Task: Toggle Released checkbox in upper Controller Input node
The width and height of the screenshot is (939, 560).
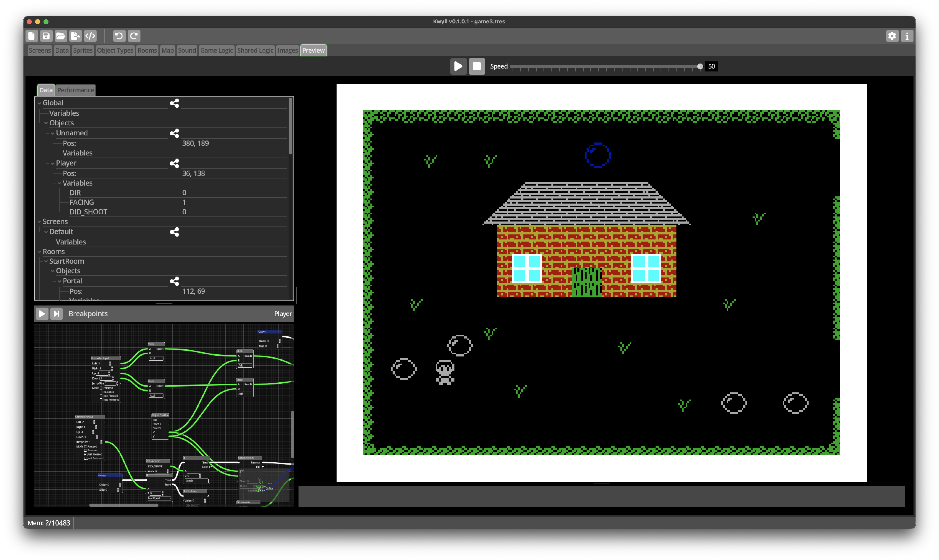Action: pyautogui.click(x=101, y=392)
